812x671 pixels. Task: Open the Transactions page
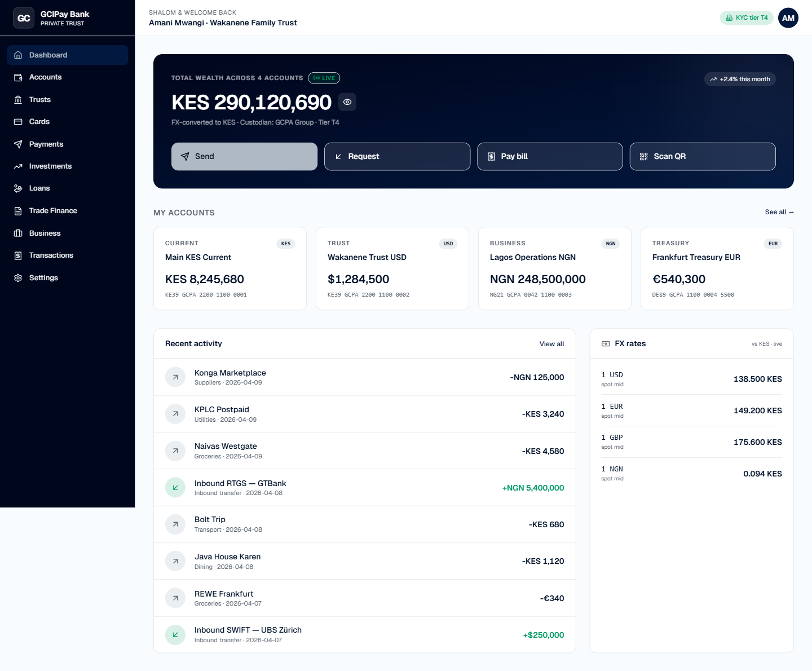68,255
